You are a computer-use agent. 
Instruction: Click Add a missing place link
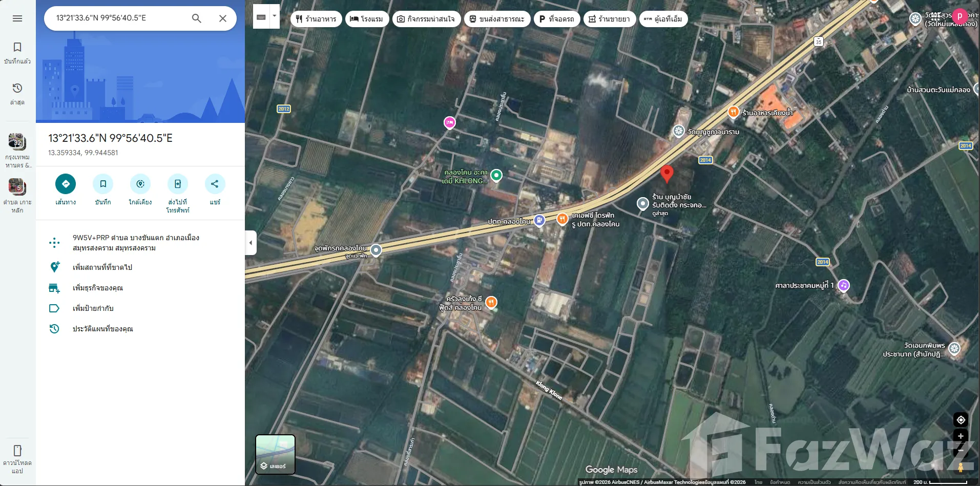click(102, 267)
